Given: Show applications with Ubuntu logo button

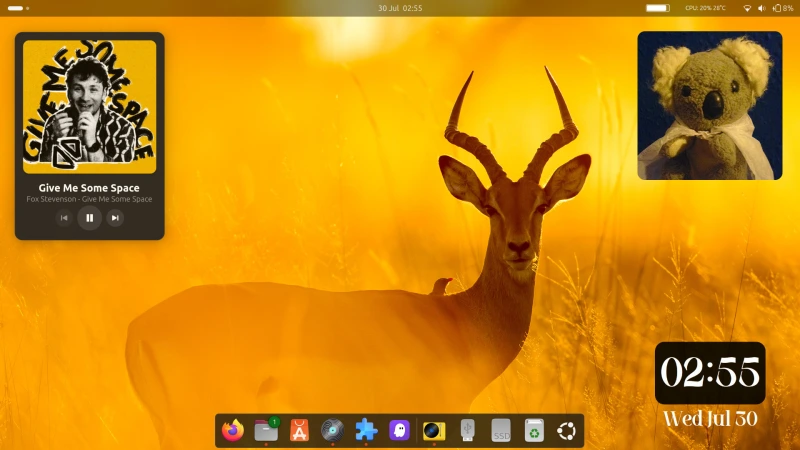Looking at the screenshot, I should (x=567, y=431).
